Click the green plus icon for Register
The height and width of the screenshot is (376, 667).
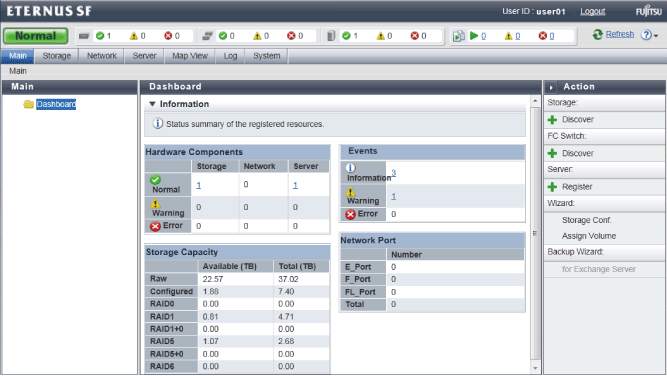pos(553,187)
